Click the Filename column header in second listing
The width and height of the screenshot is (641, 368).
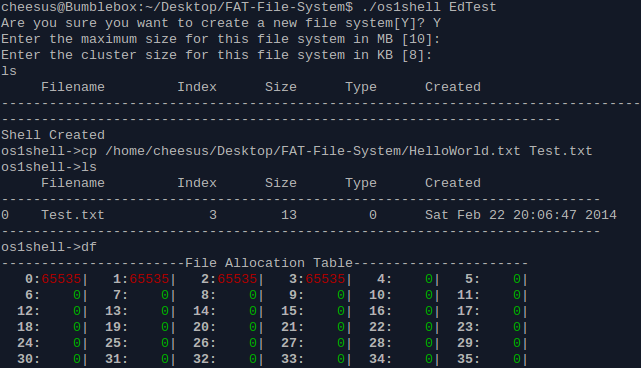pos(73,183)
